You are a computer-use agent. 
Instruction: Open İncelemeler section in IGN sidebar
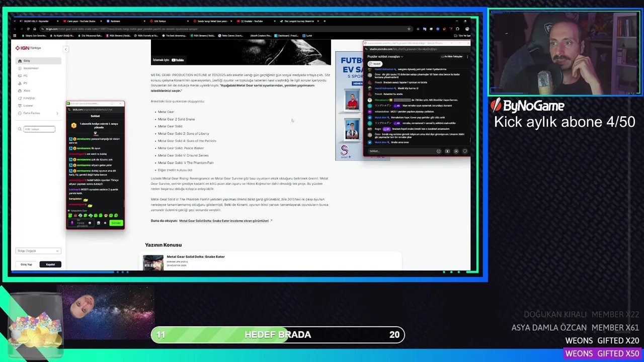(x=39, y=68)
